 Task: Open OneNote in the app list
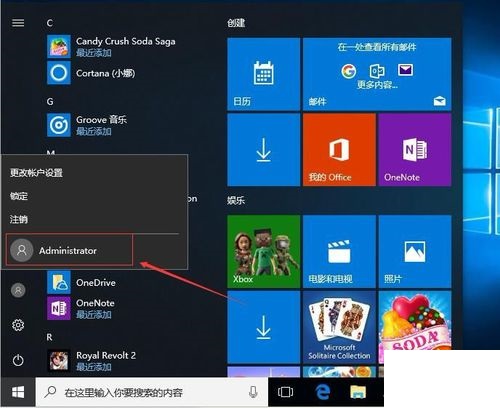pos(81,308)
